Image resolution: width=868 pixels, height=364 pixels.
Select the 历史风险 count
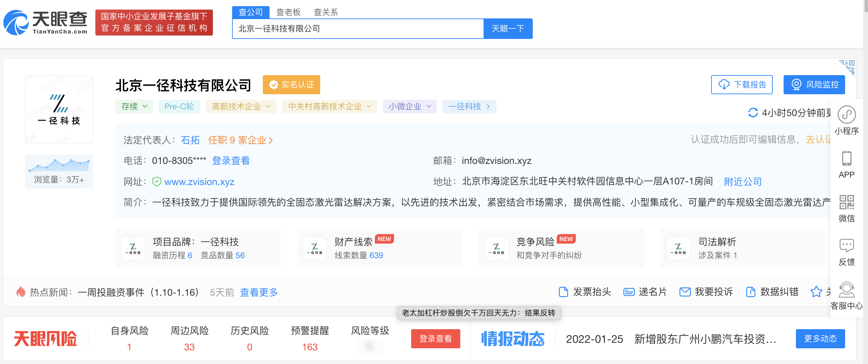point(250,347)
